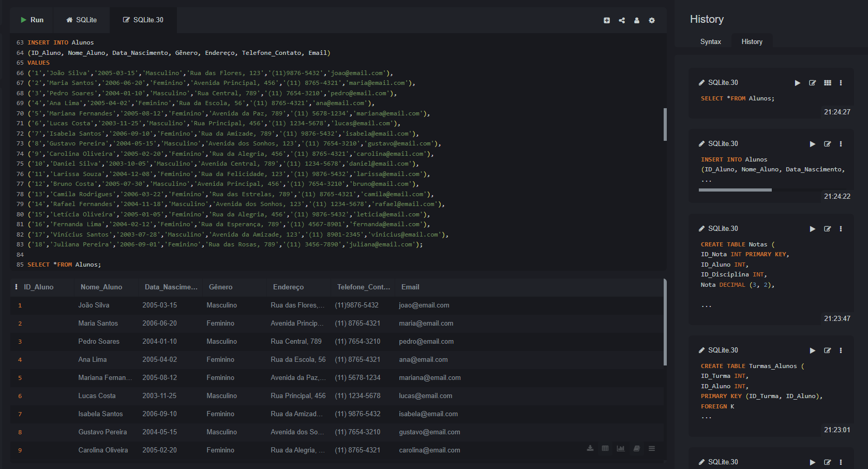The width and height of the screenshot is (868, 469).
Task: Switch results to chart view
Action: pos(621,448)
